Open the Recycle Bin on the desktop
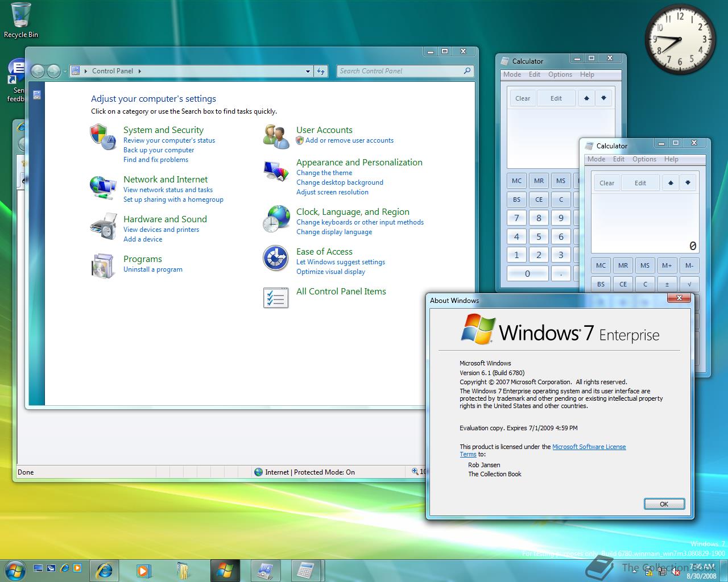Screen dimensions: 728x582 (21, 20)
